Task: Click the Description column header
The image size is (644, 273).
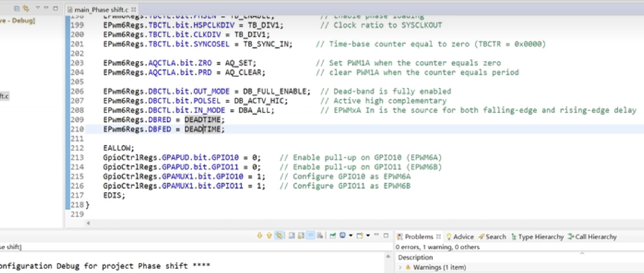Action: click(415, 257)
